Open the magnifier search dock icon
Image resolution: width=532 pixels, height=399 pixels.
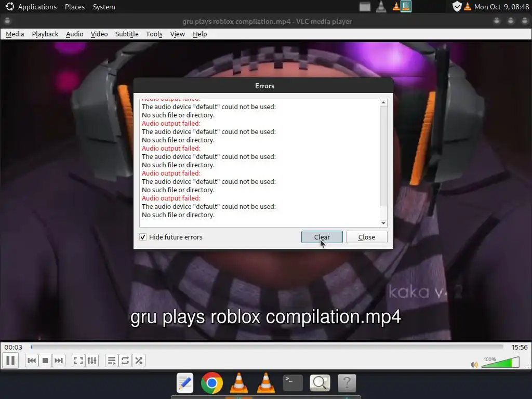click(x=320, y=383)
